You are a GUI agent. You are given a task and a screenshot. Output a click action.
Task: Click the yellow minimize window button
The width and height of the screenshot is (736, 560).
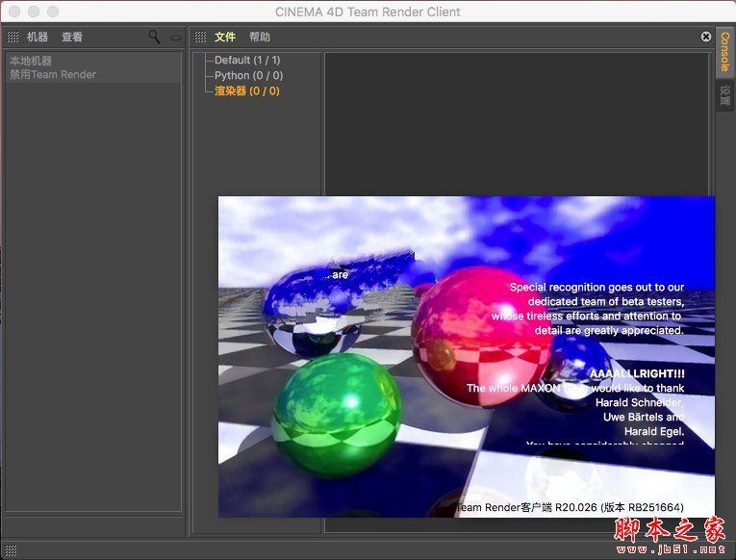click(34, 12)
